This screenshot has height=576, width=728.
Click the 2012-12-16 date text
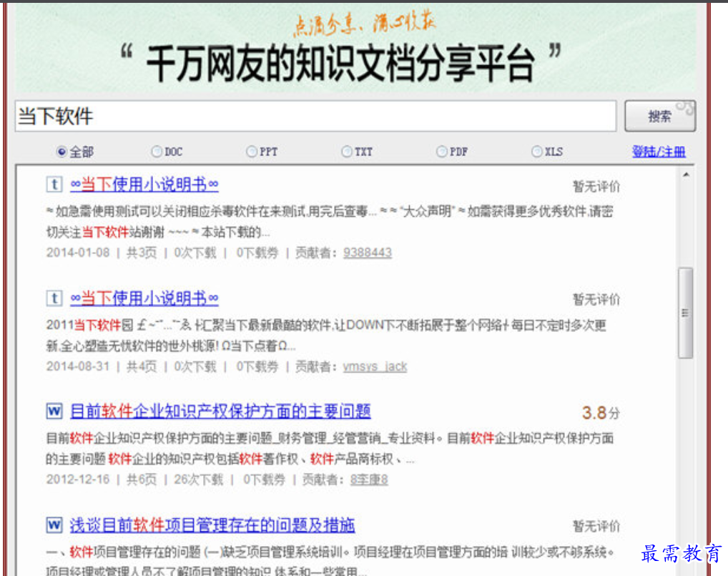pos(78,480)
